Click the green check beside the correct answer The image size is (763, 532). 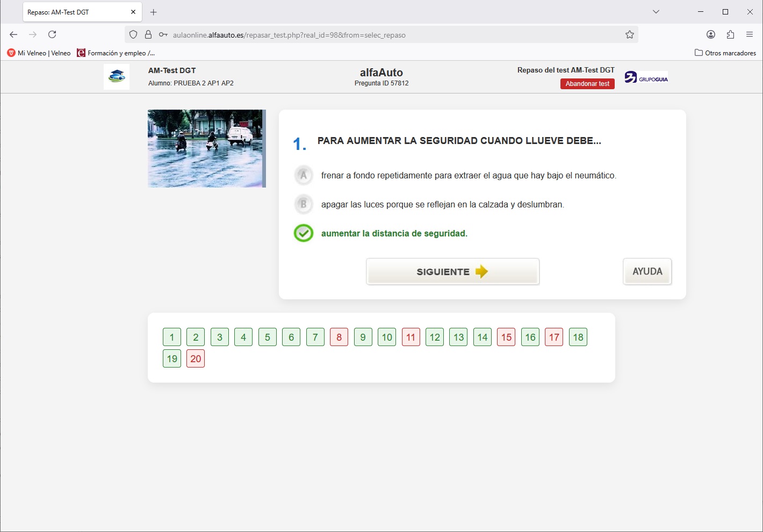(304, 233)
